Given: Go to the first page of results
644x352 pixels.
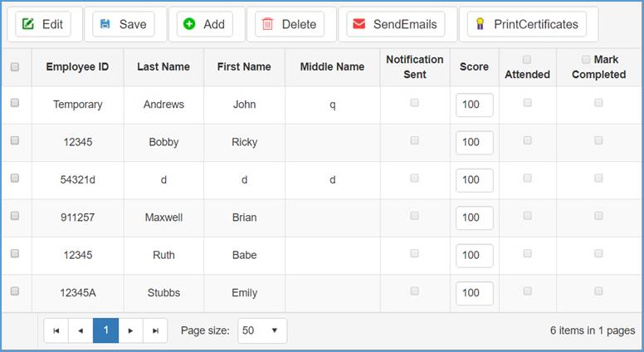Looking at the screenshot, I should (x=56, y=330).
